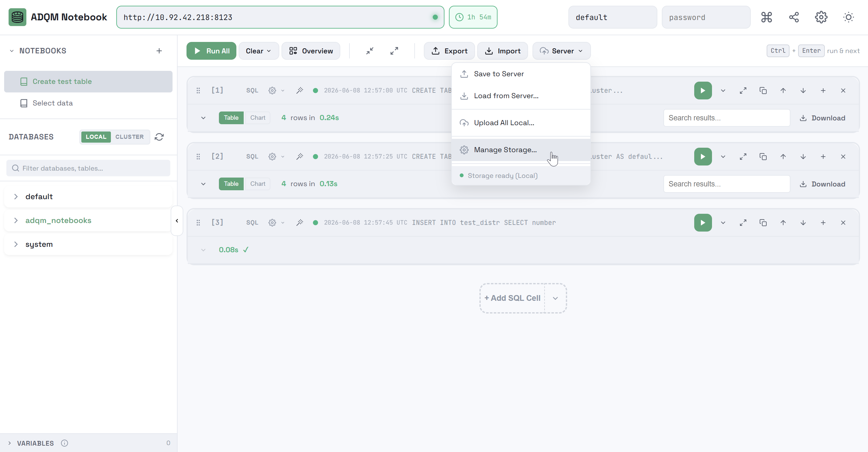
Task: Expand the VARIABLES panel
Action: [x=10, y=443]
